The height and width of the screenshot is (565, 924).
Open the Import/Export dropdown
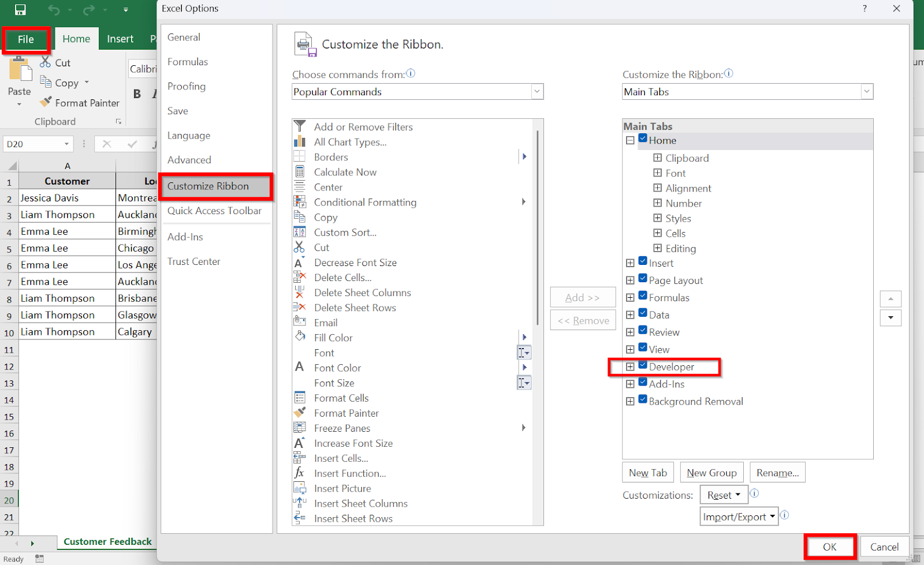pos(739,517)
